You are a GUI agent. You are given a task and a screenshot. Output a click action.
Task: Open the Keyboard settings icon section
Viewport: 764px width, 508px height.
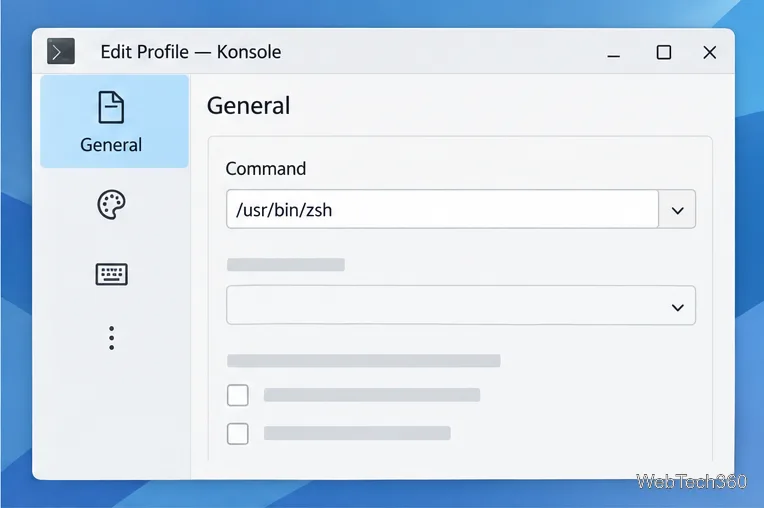click(112, 274)
